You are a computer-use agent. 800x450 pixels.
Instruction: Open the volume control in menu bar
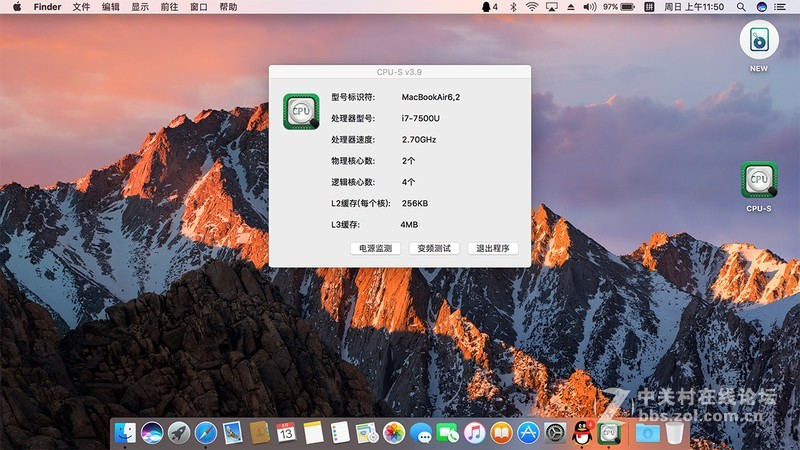(x=590, y=7)
